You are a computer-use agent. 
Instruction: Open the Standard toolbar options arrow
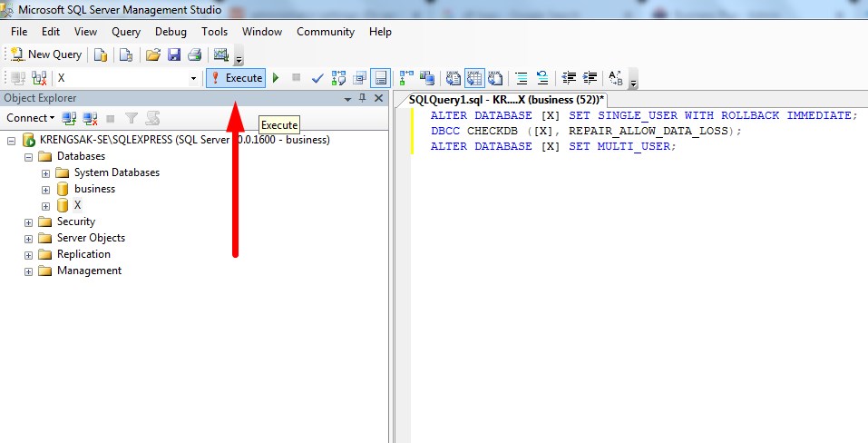pos(239,56)
